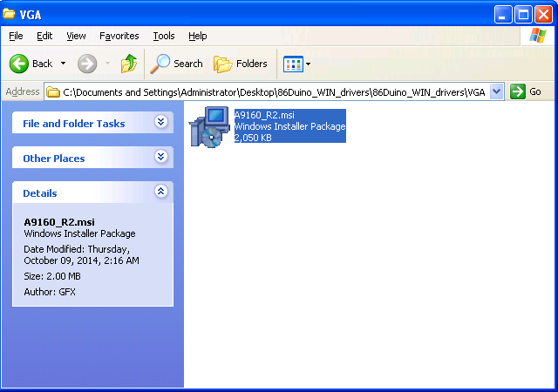The image size is (558, 392).
Task: Click folder icon in address bar
Action: coord(53,92)
